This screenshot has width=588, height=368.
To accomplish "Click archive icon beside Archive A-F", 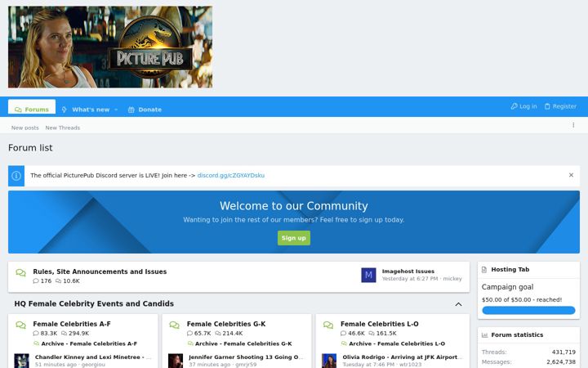I will (37, 343).
